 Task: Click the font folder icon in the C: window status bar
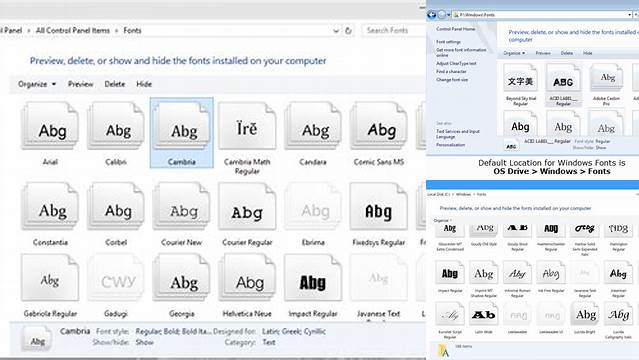click(x=443, y=351)
